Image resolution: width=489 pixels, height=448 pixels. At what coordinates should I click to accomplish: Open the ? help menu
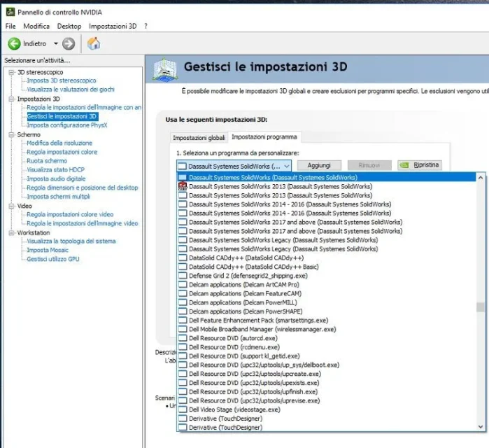(146, 26)
